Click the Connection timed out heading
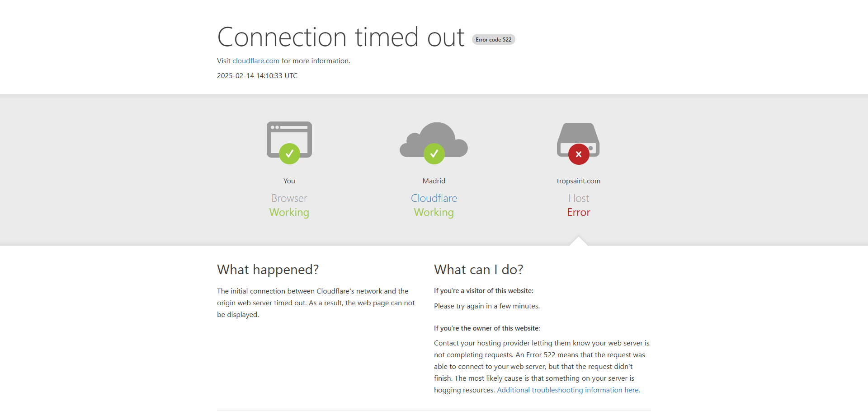The image size is (868, 415). pyautogui.click(x=341, y=37)
